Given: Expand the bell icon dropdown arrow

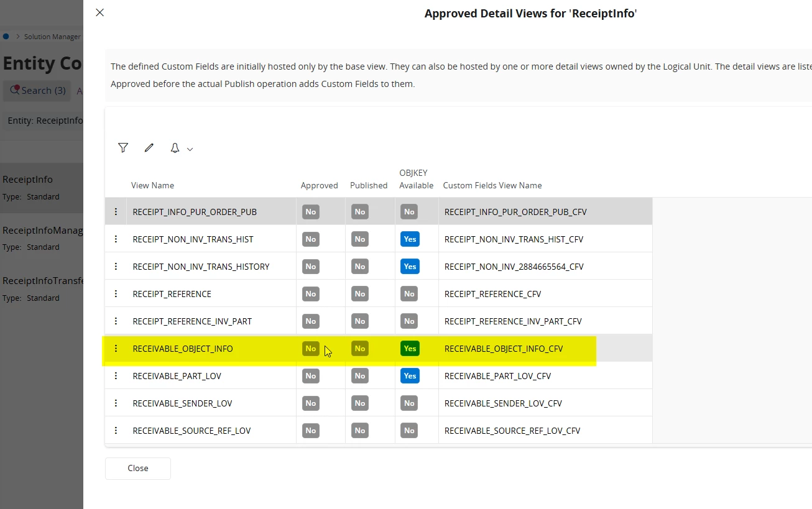Looking at the screenshot, I should click(190, 149).
